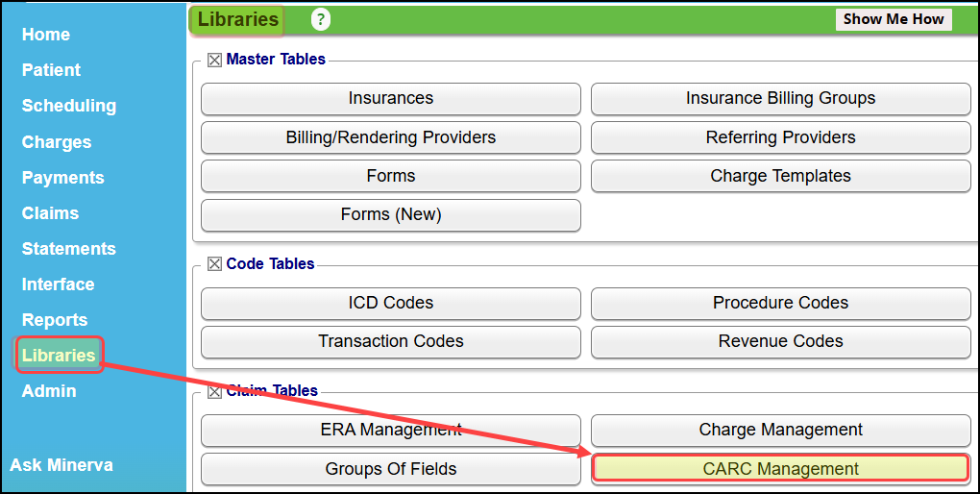Go to Admin in the sidebar
This screenshot has width=980, height=494.
49,391
